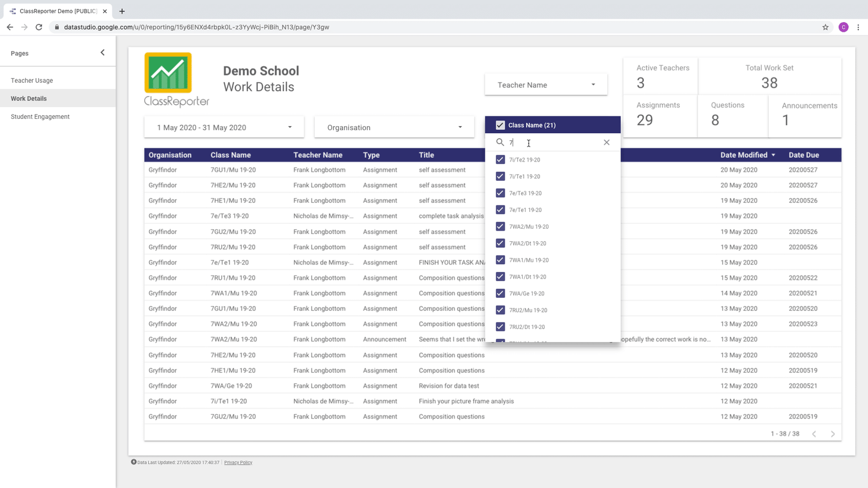
Task: Switch to the Teacher Usage page
Action: tap(32, 80)
